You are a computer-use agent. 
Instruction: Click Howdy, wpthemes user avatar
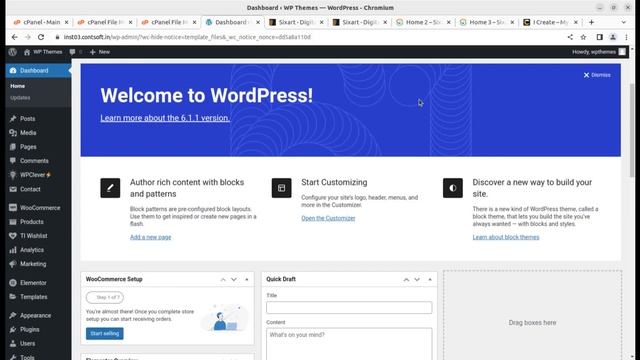pyautogui.click(x=622, y=52)
